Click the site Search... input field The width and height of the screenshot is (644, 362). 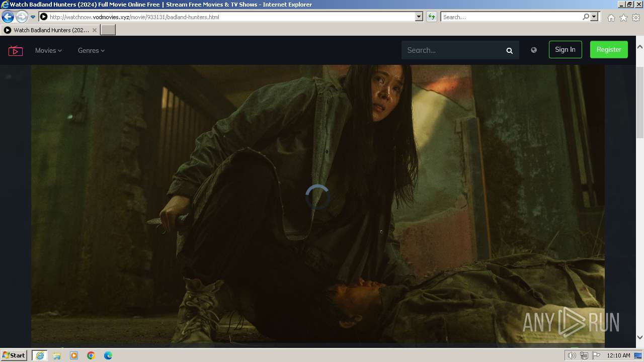pyautogui.click(x=453, y=50)
